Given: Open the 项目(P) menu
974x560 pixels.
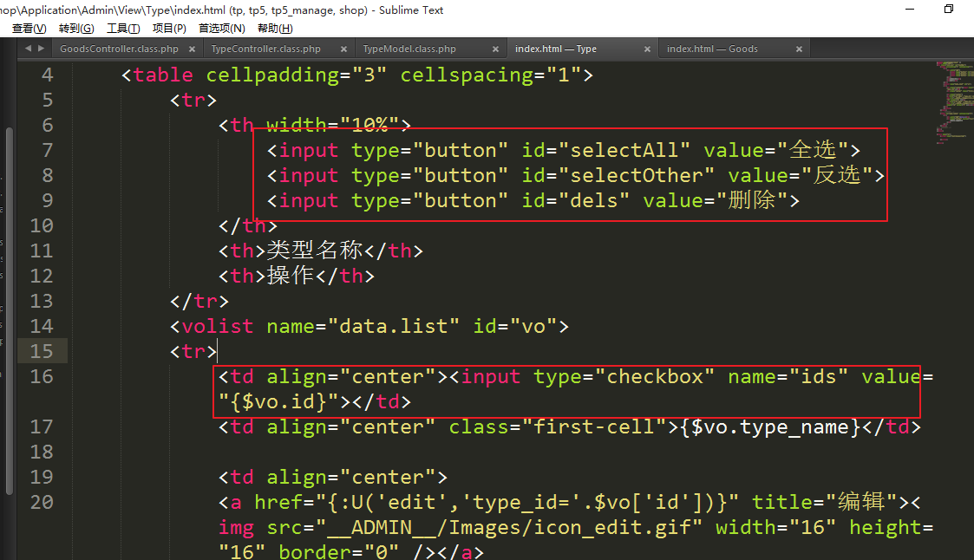Looking at the screenshot, I should coord(169,29).
